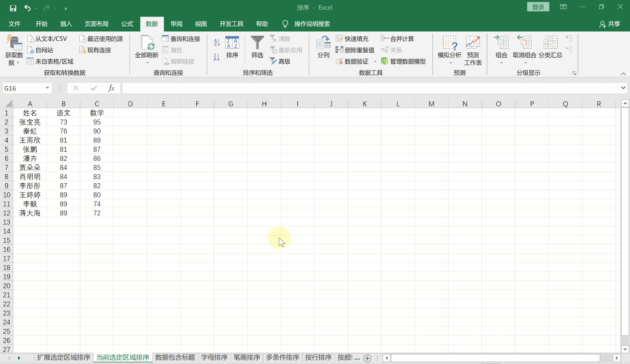Open the Data Validation dropdown arrow
This screenshot has height=364, width=630.
coord(375,61)
